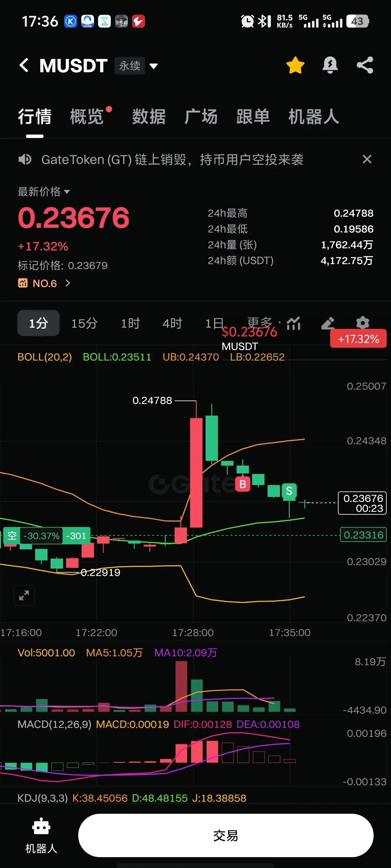This screenshot has width=391, height=868.
Task: Expand the 最新价格 price type dropdown
Action: click(x=44, y=191)
